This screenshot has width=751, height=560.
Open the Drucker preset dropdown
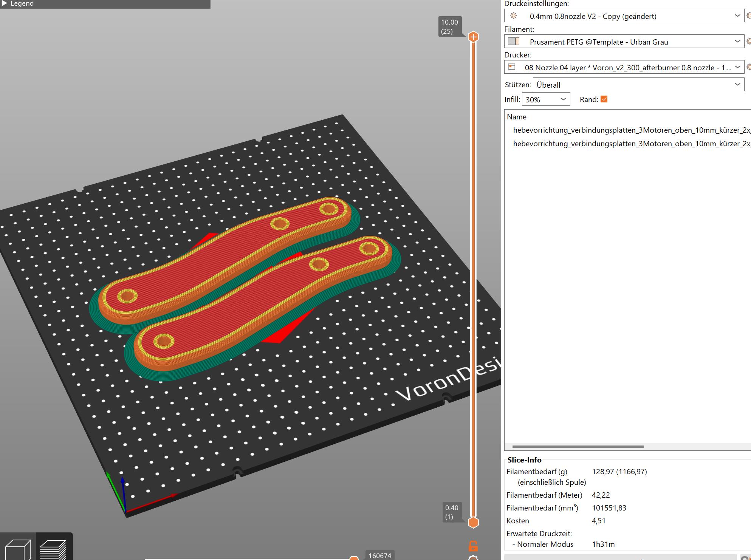coord(624,67)
